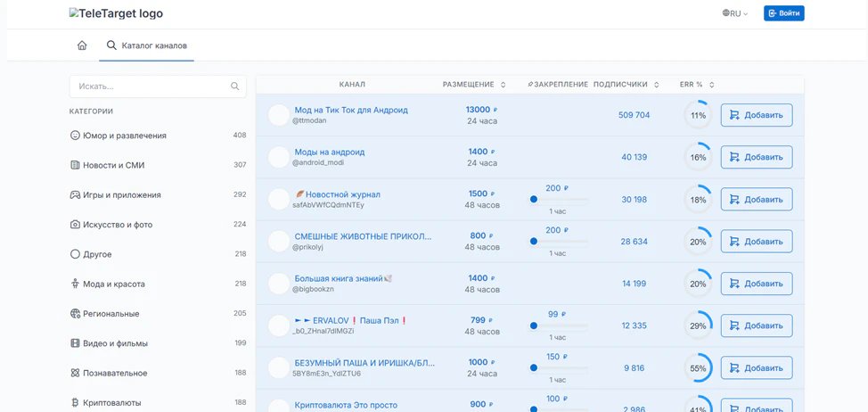
Task: Click the magnifier icon in search box
Action: click(234, 87)
